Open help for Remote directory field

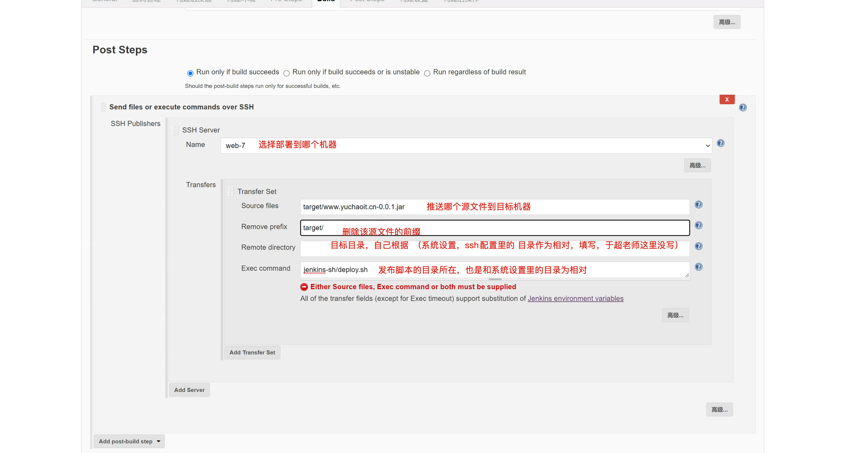[698, 246]
